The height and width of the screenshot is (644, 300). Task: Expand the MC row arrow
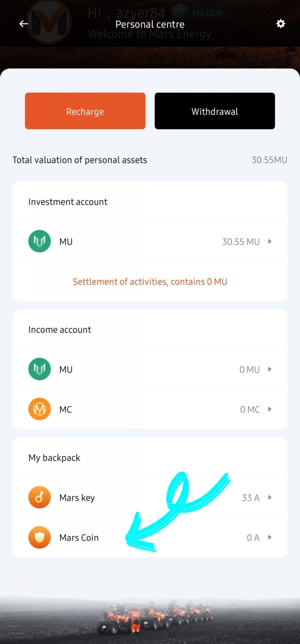[x=270, y=409]
